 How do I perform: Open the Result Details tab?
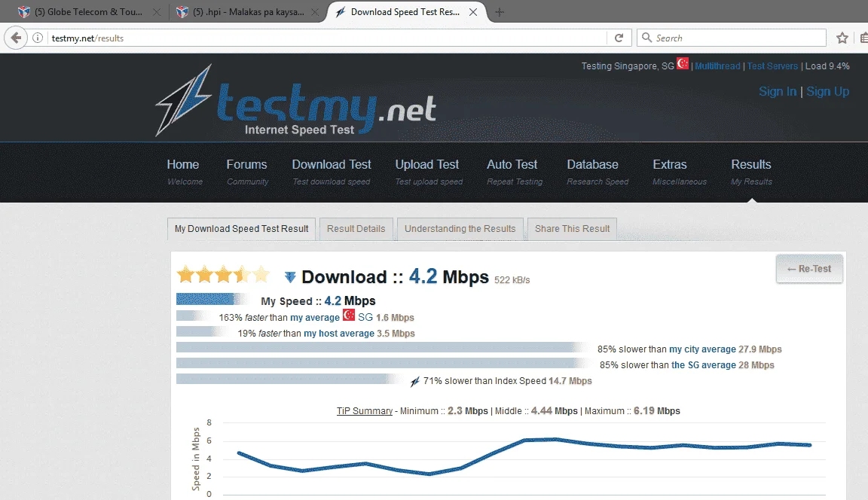point(356,228)
